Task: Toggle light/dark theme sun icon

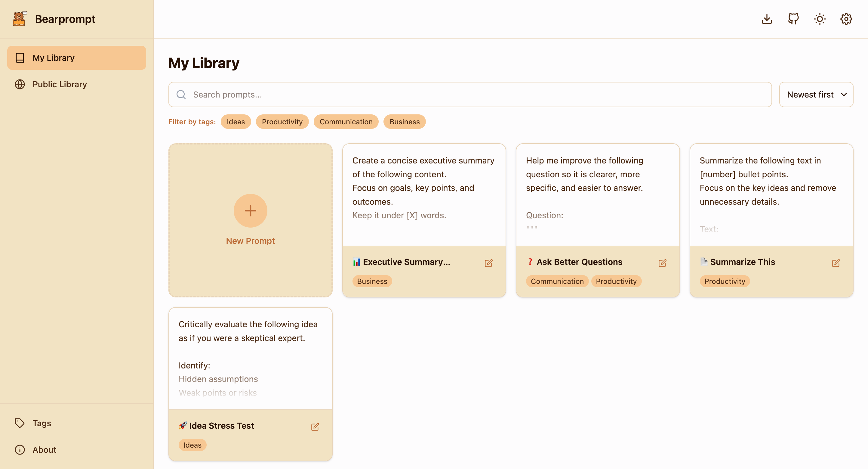Action: [x=820, y=19]
